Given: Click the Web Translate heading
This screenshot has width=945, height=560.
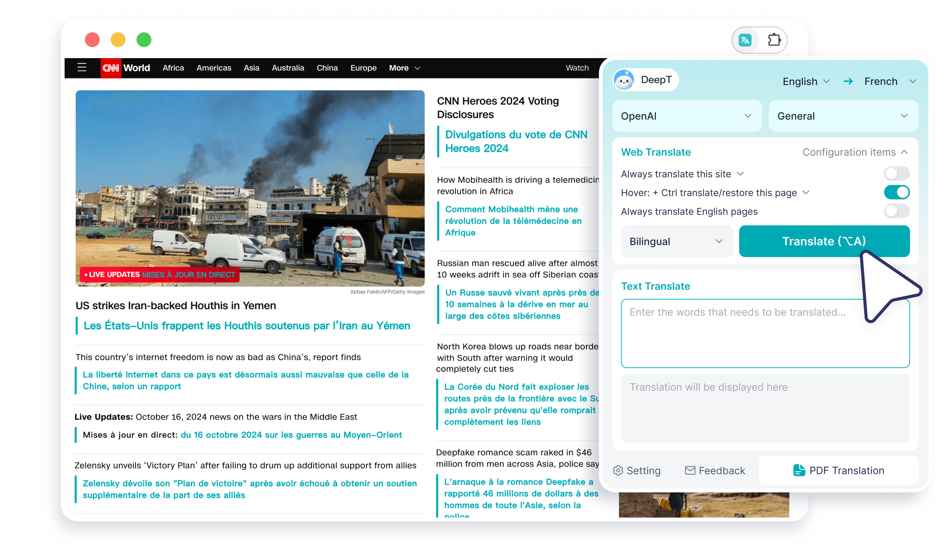Looking at the screenshot, I should [656, 152].
